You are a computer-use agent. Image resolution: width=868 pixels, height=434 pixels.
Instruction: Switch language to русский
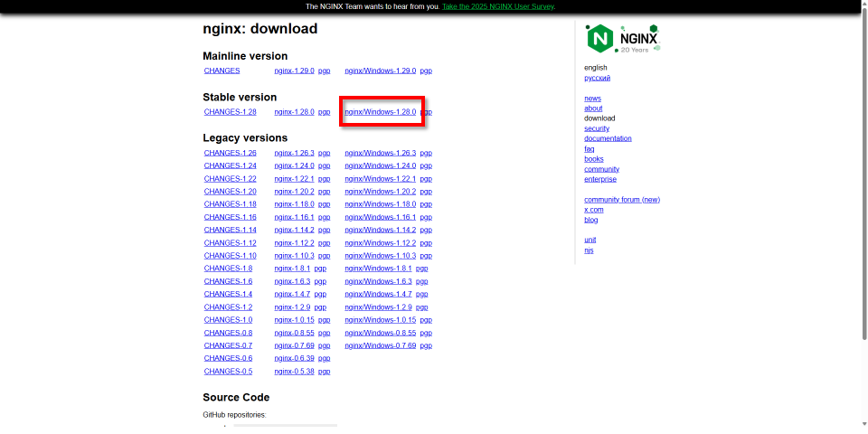pos(597,78)
